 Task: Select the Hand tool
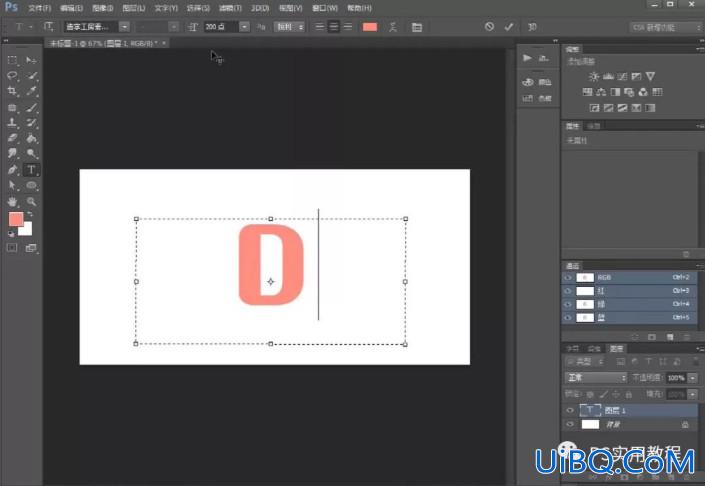[x=12, y=201]
